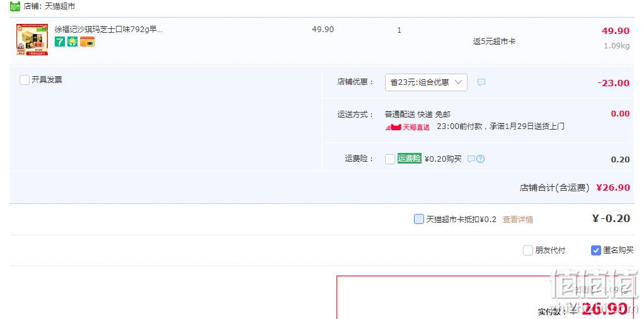Click the 天猫直送 delivery logo

coord(408,127)
